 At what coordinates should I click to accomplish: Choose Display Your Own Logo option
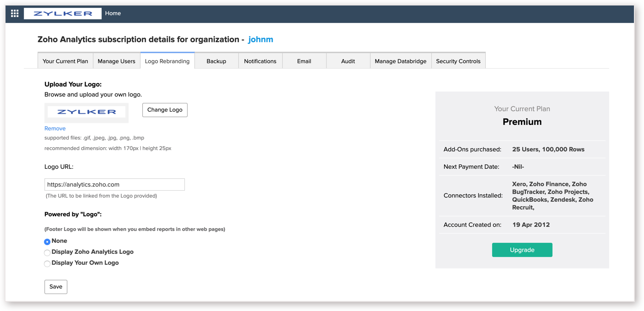(x=47, y=263)
